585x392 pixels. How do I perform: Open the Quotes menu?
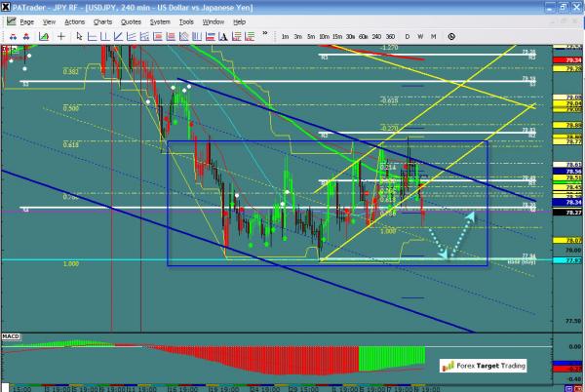130,20
